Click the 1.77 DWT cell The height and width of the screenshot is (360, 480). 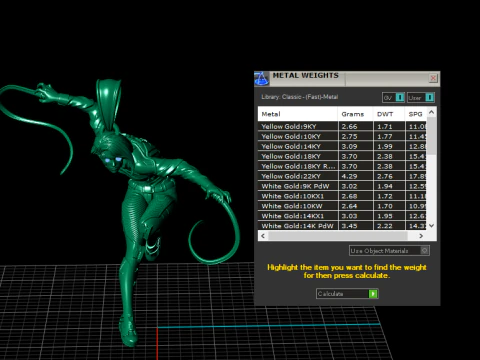(389, 136)
